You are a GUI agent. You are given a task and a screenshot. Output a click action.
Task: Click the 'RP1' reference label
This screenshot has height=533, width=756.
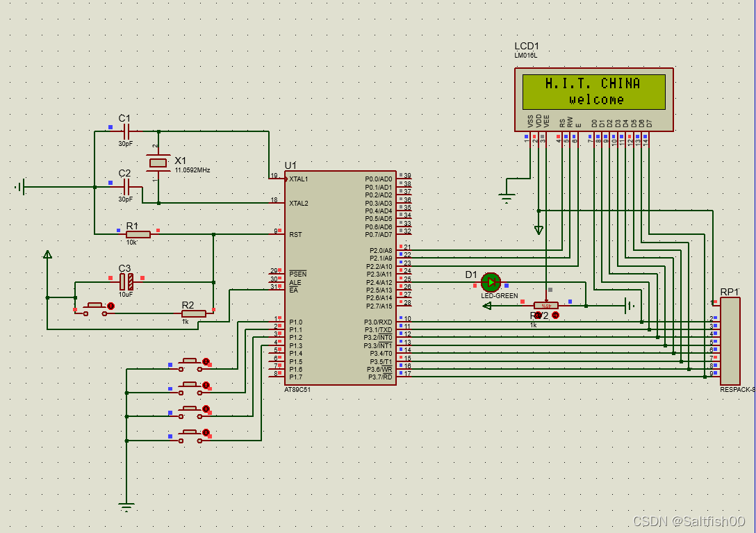point(730,292)
